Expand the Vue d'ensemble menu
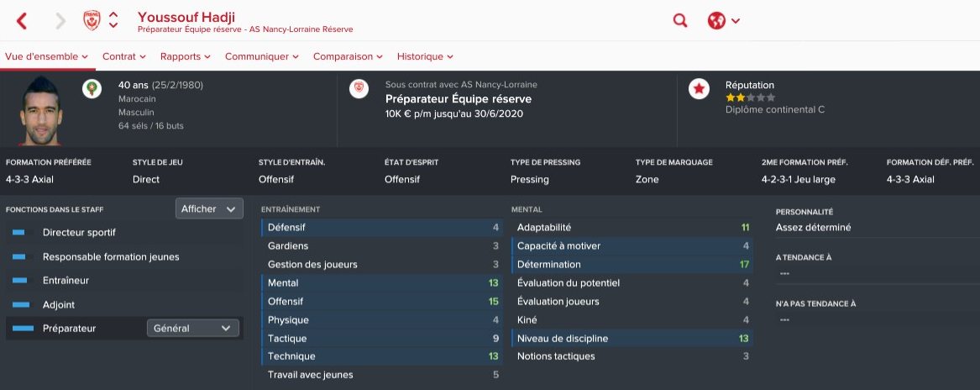The width and height of the screenshot is (980, 390). [x=47, y=56]
